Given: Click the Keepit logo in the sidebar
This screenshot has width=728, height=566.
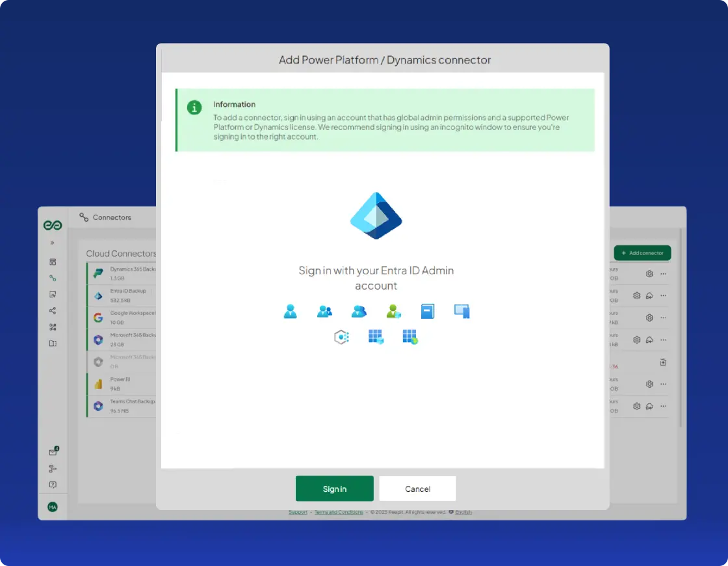Looking at the screenshot, I should [53, 225].
